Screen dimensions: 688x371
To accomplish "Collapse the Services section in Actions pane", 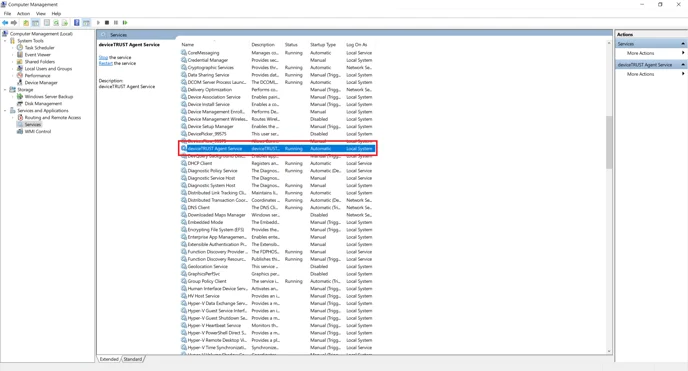I will coord(683,44).
